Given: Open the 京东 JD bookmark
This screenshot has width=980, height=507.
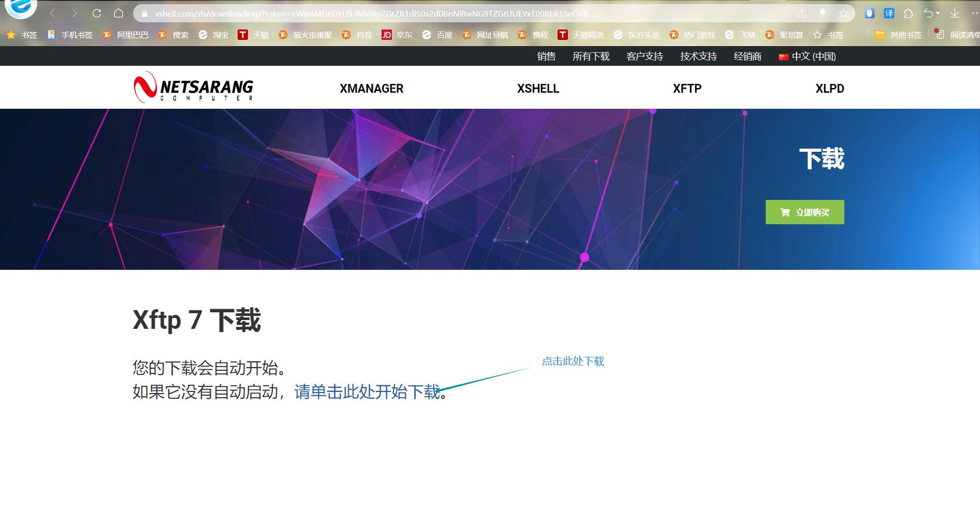Looking at the screenshot, I should [397, 35].
